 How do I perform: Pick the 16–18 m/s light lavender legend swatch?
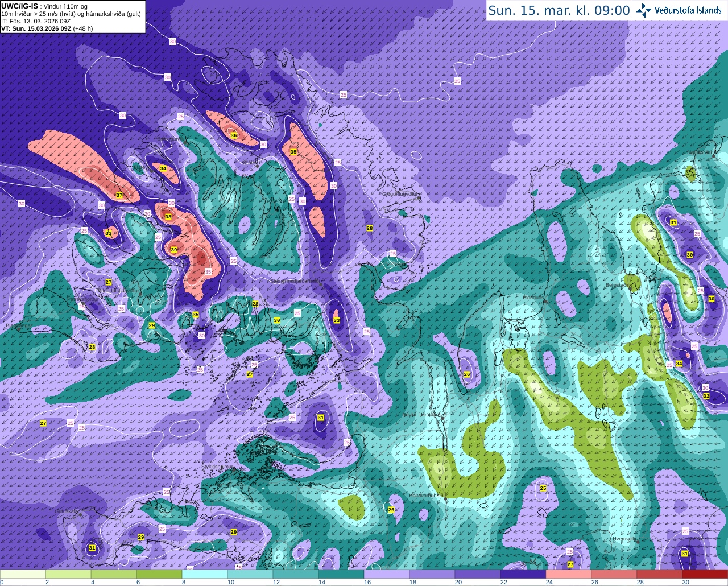387,574
